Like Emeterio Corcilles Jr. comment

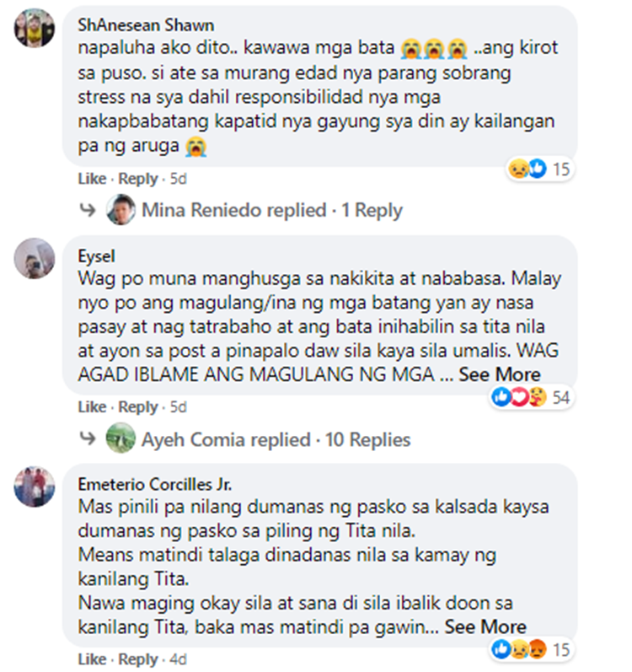[x=92, y=659]
